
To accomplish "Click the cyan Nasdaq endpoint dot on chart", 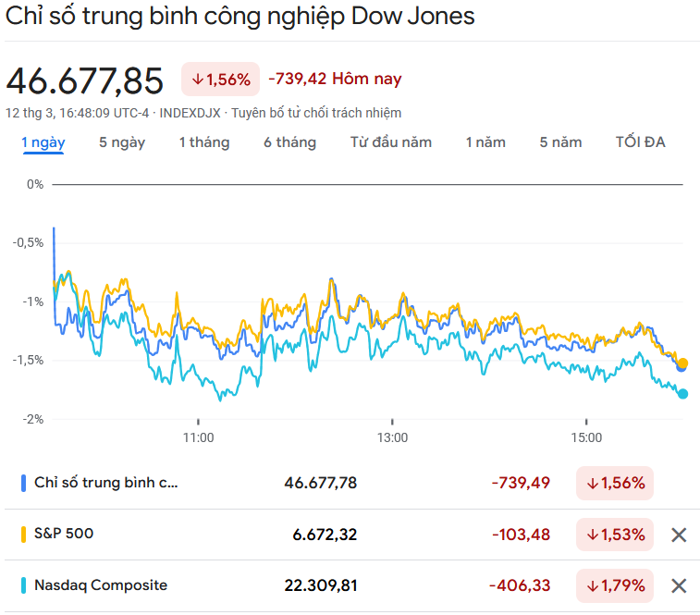I will tap(683, 394).
